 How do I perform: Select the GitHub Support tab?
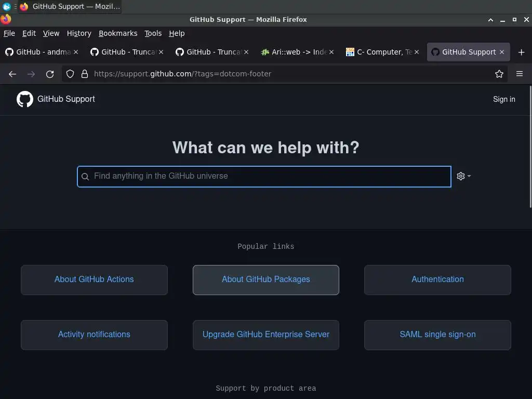click(x=468, y=52)
